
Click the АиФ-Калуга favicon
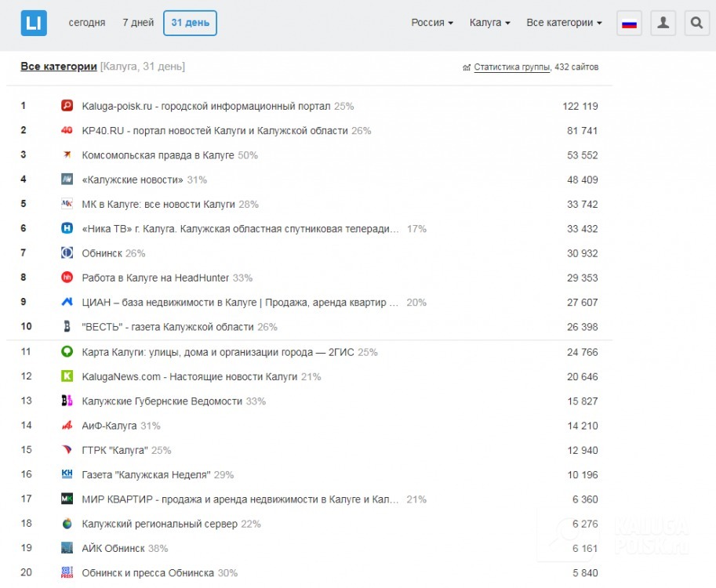tap(67, 426)
